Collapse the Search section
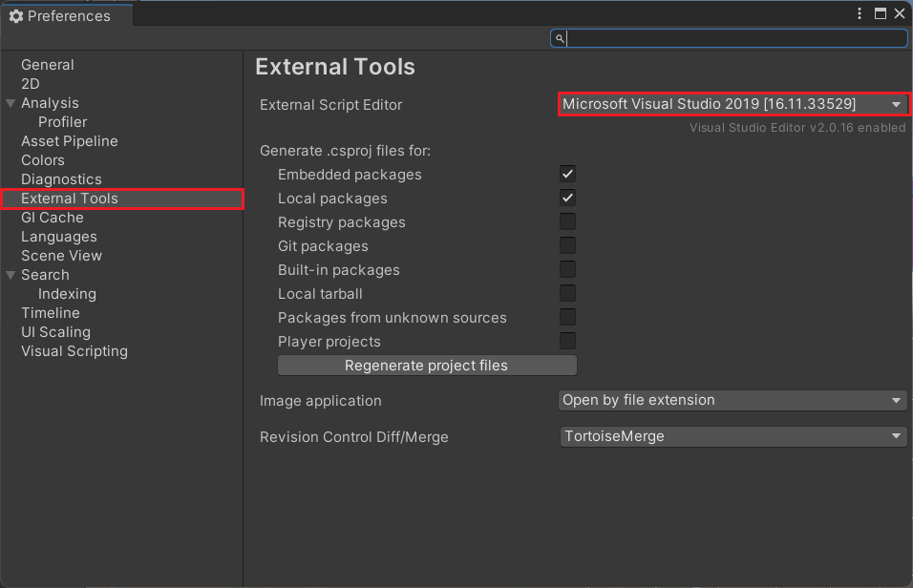Screen dimensions: 913x588 [x=11, y=275]
